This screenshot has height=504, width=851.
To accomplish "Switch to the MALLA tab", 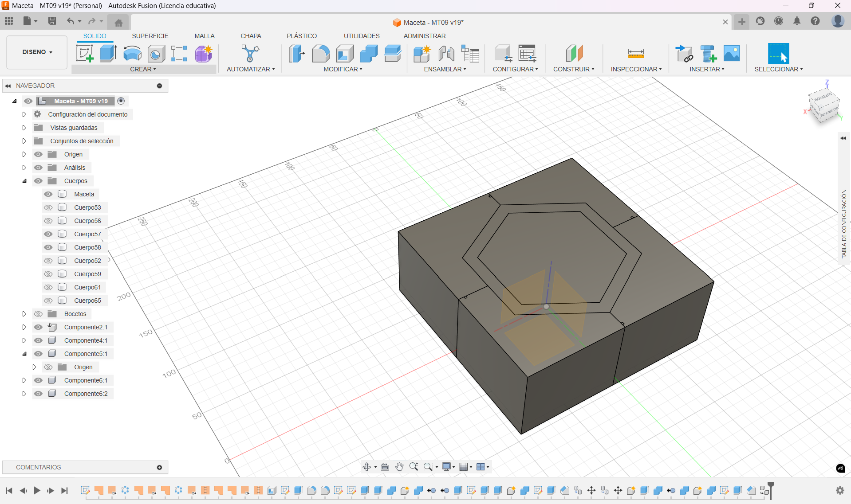I will pyautogui.click(x=204, y=36).
